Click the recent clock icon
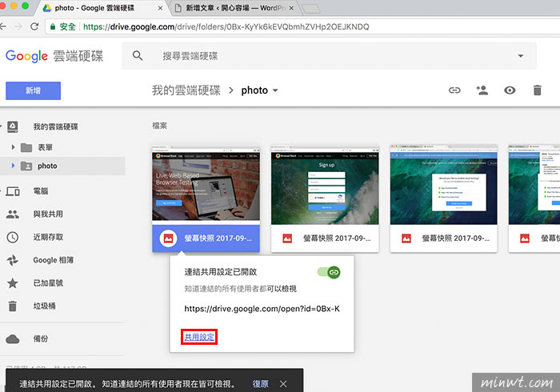560x392 pixels. pos(13,237)
